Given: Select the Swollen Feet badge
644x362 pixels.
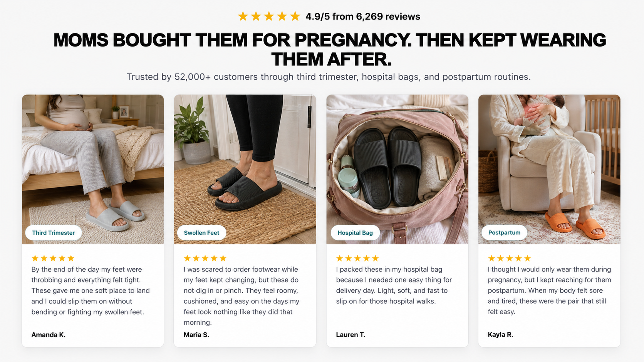Looking at the screenshot, I should (201, 233).
